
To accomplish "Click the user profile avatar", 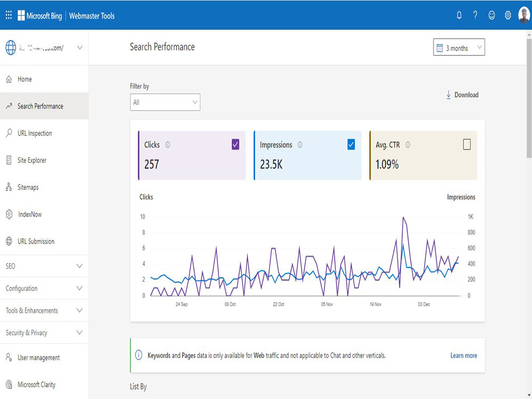I will point(524,15).
